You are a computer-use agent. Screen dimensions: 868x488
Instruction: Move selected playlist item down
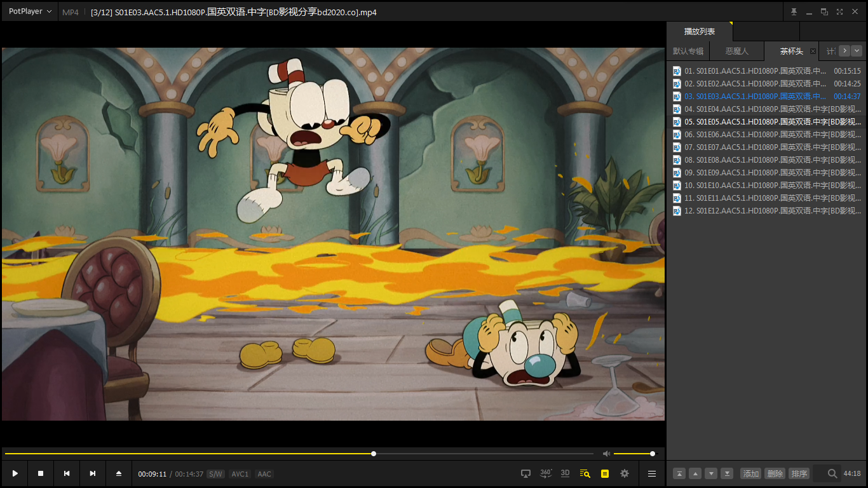(x=711, y=473)
